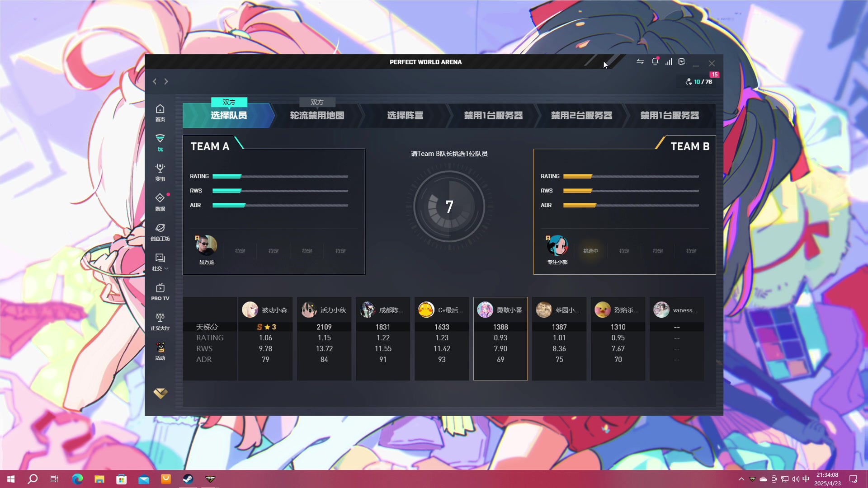Open Windows taskbar search

point(33,479)
